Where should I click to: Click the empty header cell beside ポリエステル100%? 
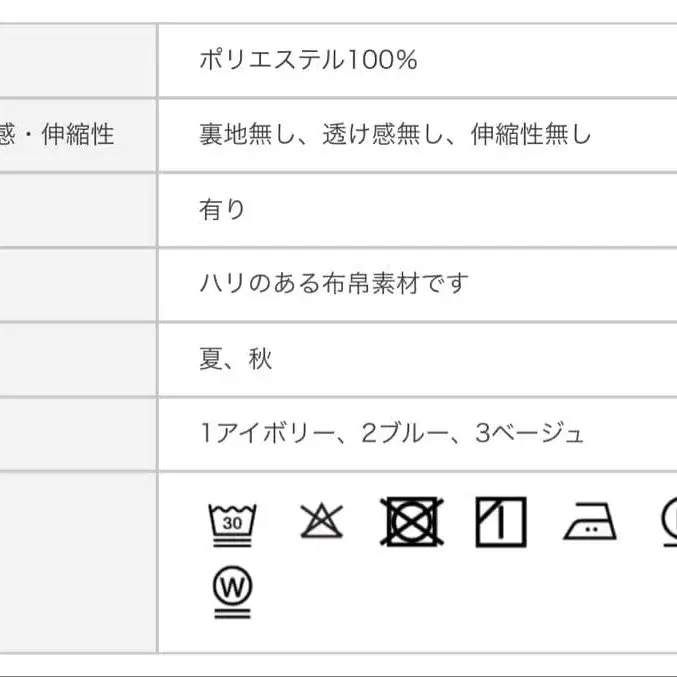(77, 60)
